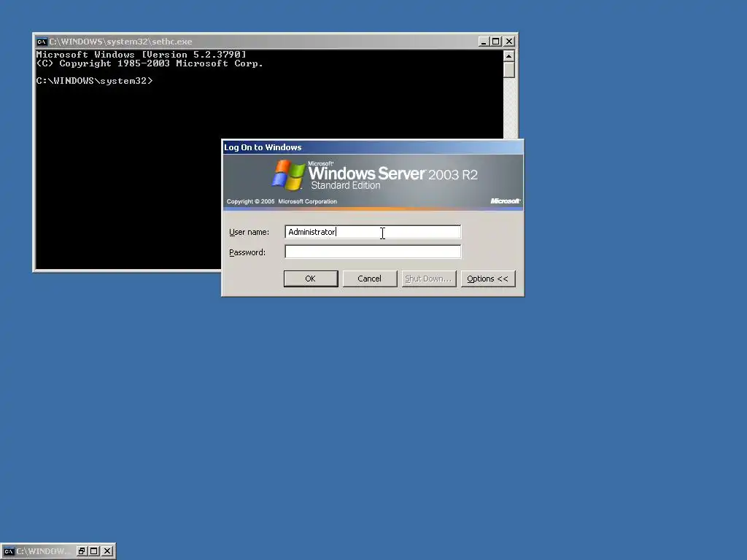This screenshot has height=560, width=747.
Task: Click the console scrollbar up arrow
Action: coord(508,55)
